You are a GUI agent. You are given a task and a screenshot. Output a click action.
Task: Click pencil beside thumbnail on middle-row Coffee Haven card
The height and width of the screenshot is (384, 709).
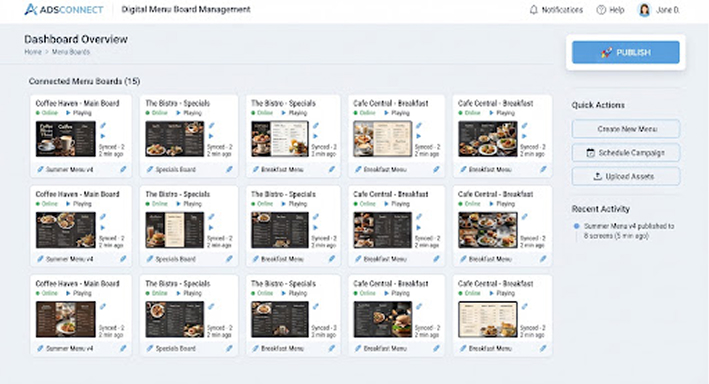point(103,217)
